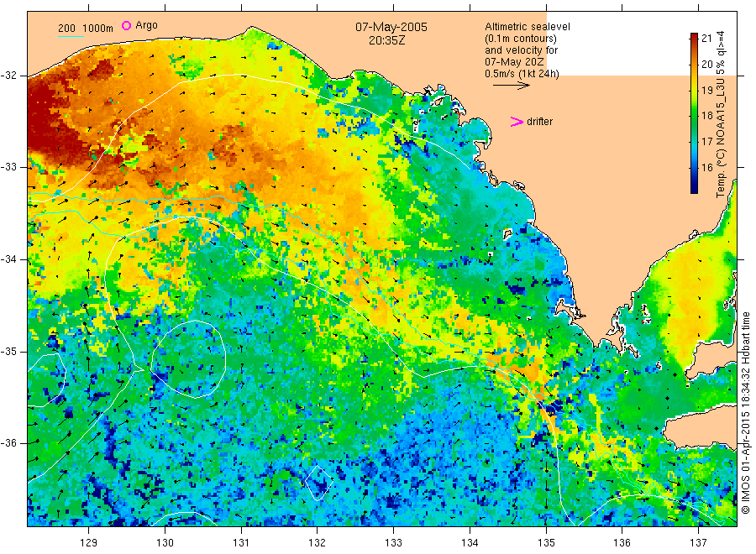Click latitude axis label -34
Screen dimensions: 756x554
[x=9, y=259]
